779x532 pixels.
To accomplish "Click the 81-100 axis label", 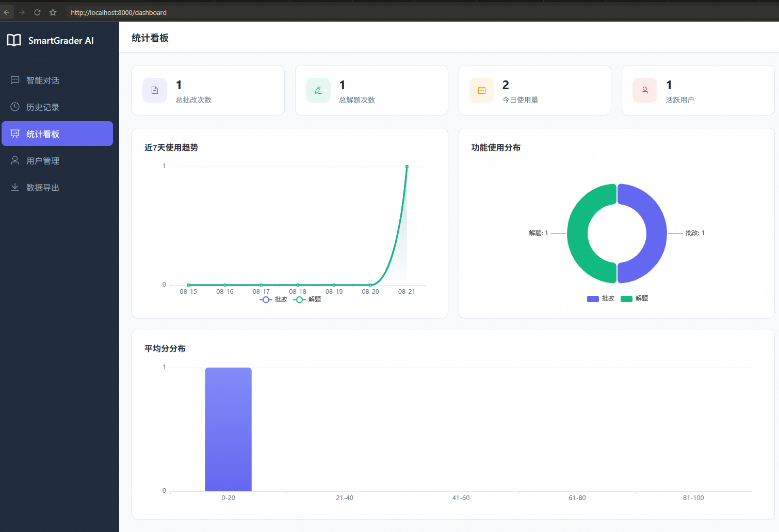I will [693, 498].
